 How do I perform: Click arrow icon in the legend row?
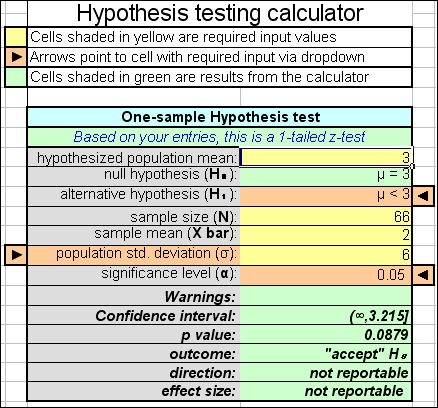pyautogui.click(x=16, y=57)
